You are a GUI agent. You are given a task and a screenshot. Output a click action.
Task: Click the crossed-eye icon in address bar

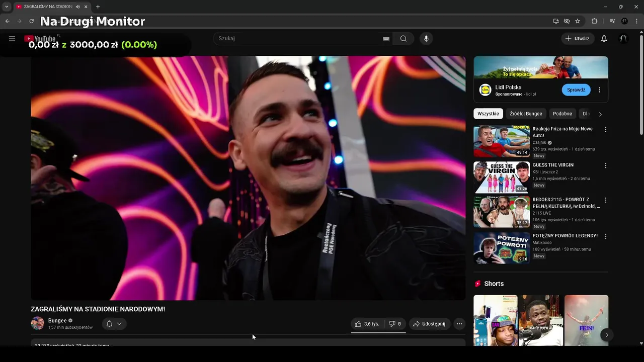567,21
